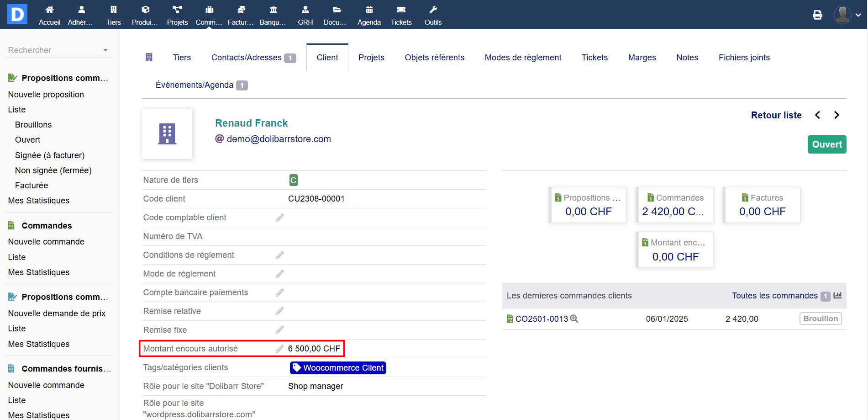Click pencil to edit Montant encours autorisé
This screenshot has height=420, width=868.
pos(280,349)
